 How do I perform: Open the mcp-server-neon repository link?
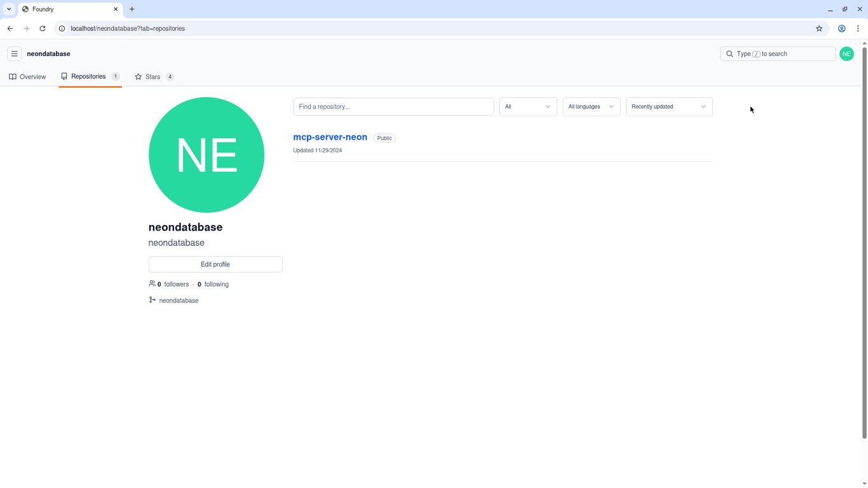330,137
